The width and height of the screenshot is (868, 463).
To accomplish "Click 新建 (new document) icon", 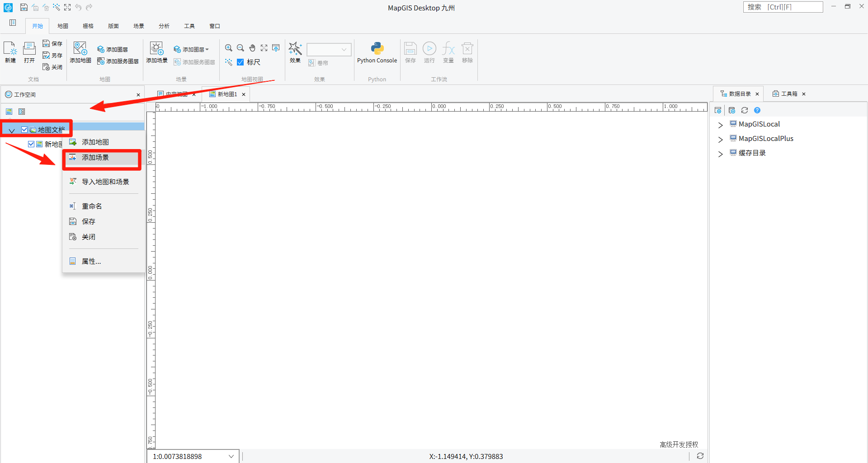I will [x=10, y=52].
